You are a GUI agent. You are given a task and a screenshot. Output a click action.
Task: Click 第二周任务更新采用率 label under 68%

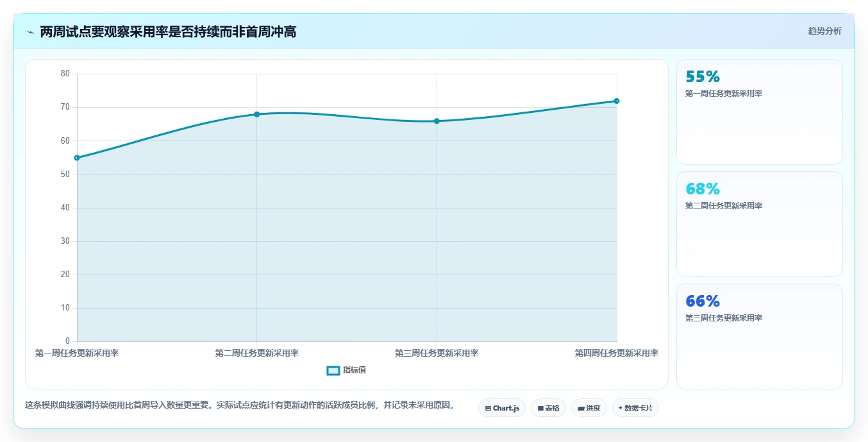(724, 206)
